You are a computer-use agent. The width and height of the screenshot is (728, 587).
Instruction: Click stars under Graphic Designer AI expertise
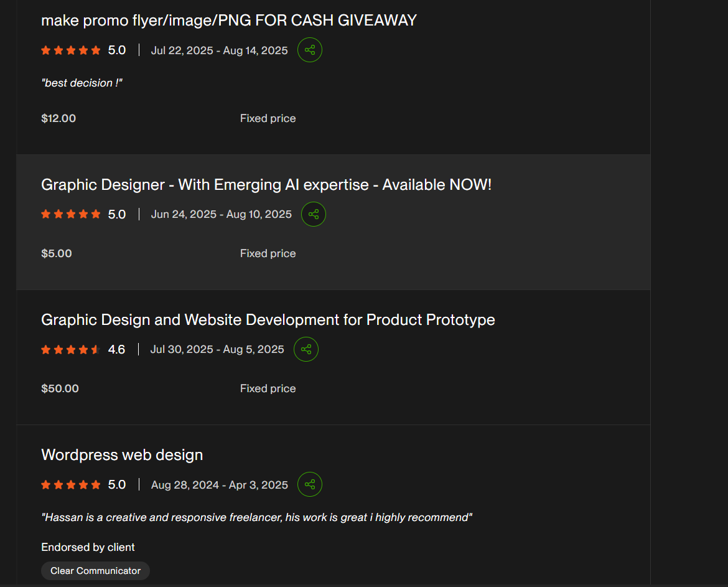[70, 214]
